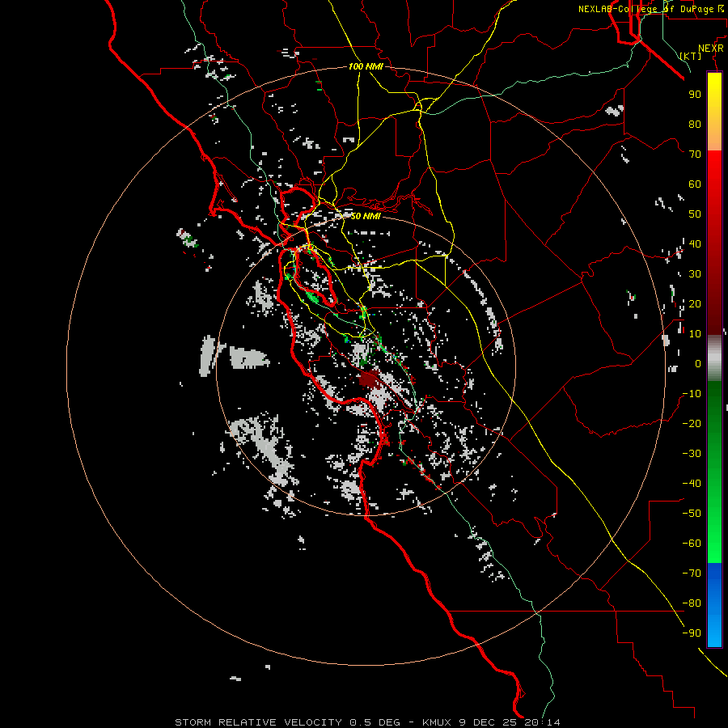The height and width of the screenshot is (728, 728).
Task: Click the "[KT]" units label
Action: (691, 56)
